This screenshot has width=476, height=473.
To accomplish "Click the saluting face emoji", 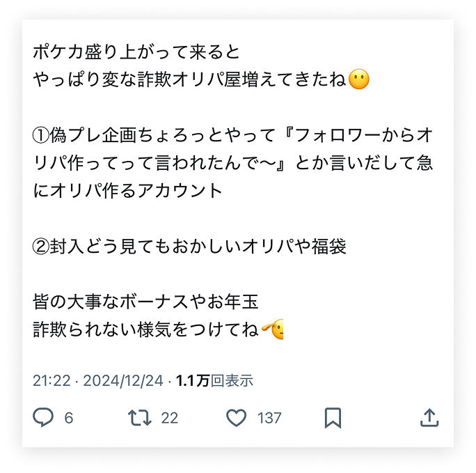I will [272, 329].
